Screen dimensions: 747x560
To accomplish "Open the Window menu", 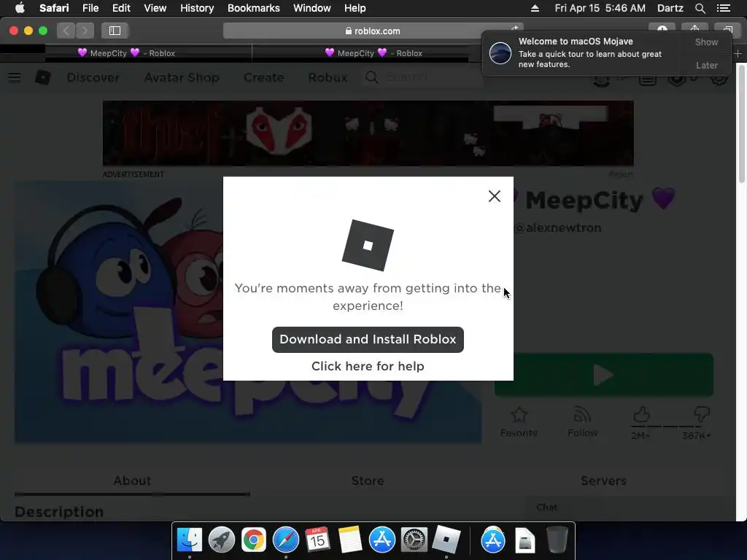I will [312, 8].
